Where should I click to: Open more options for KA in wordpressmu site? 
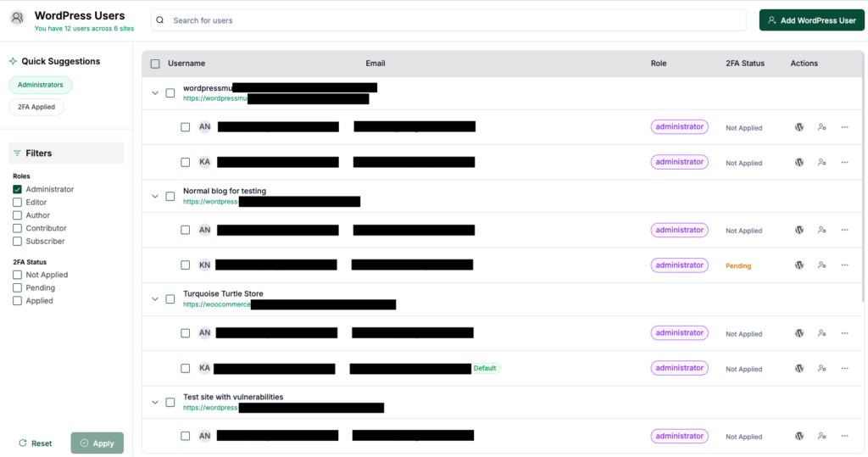point(845,162)
